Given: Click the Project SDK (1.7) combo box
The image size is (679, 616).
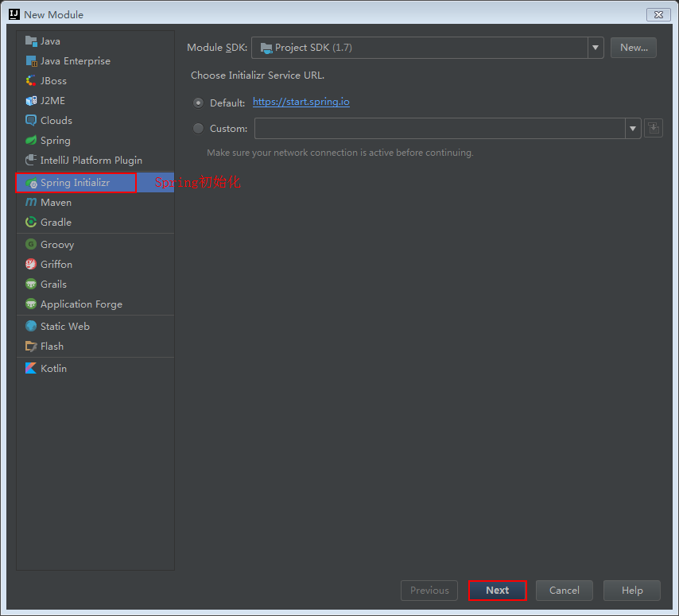Looking at the screenshot, I should [x=428, y=48].
